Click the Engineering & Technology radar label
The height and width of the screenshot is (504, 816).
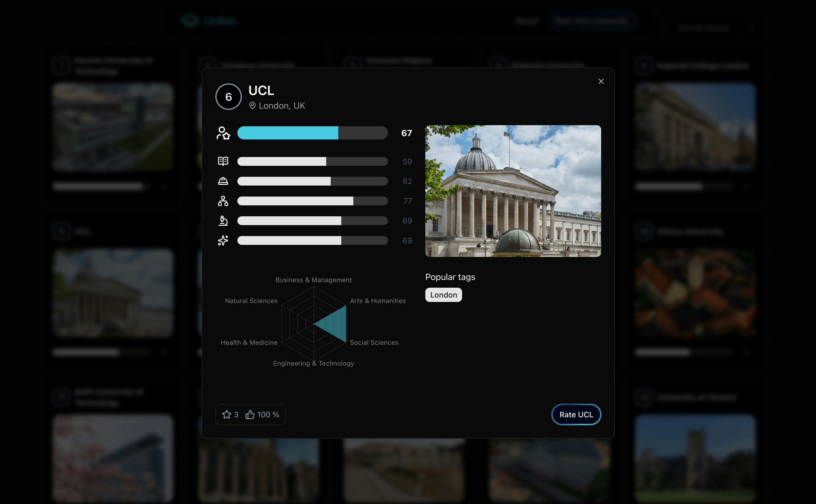[x=313, y=363]
